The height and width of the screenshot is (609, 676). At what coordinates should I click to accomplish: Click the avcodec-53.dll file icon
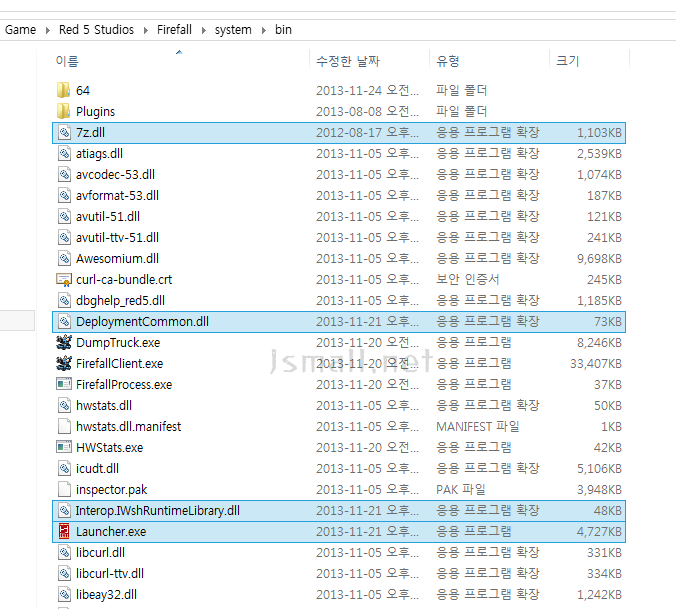click(x=64, y=175)
